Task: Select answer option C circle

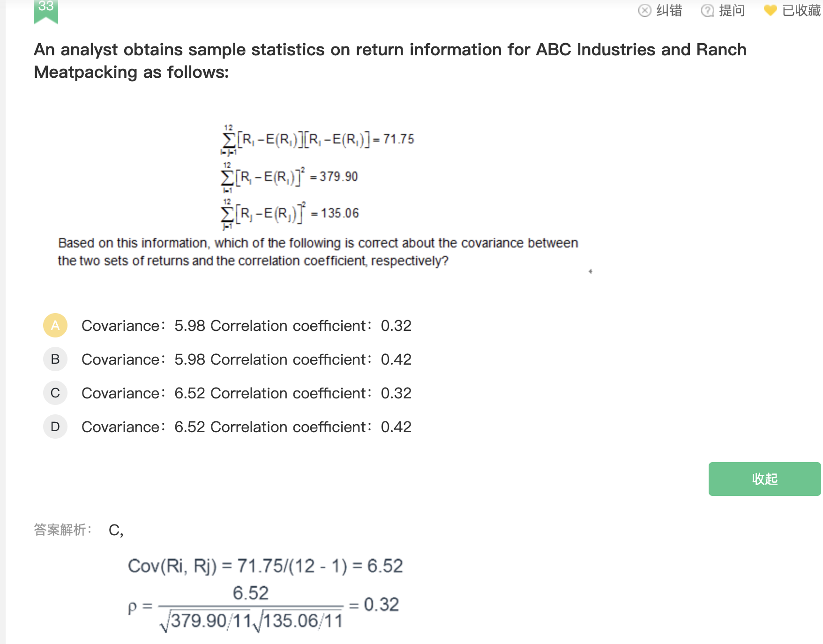Action: point(55,393)
